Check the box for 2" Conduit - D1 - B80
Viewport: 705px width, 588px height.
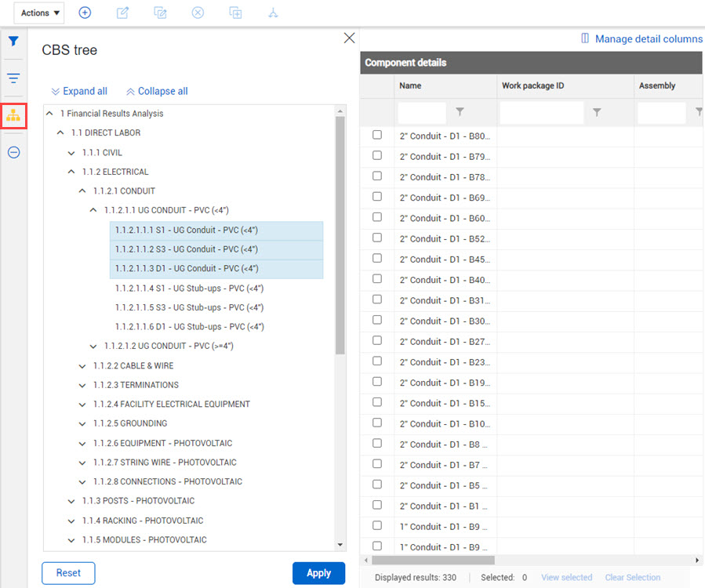(377, 135)
